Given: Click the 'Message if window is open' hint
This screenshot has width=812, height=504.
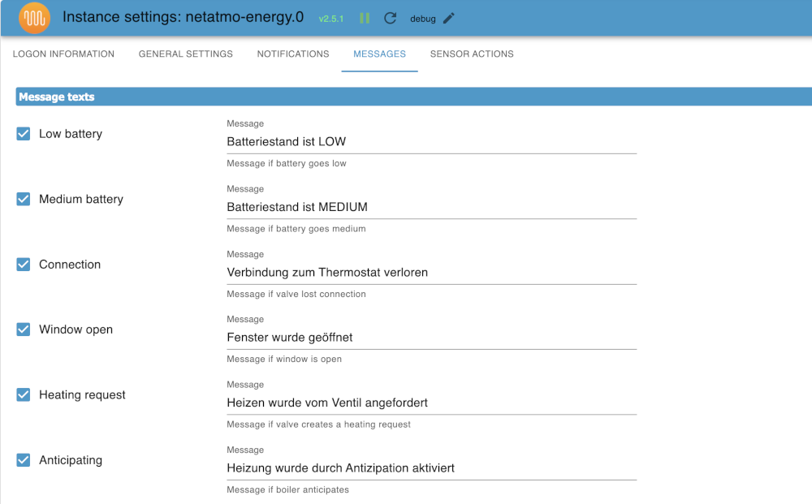Looking at the screenshot, I should pos(284,359).
